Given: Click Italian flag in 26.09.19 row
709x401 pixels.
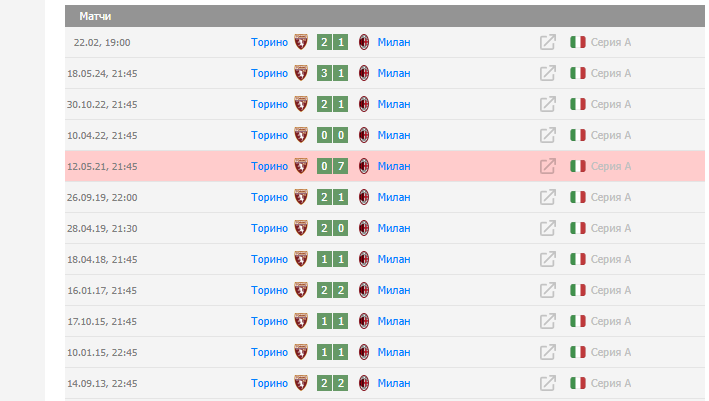Looking at the screenshot, I should tap(577, 197).
